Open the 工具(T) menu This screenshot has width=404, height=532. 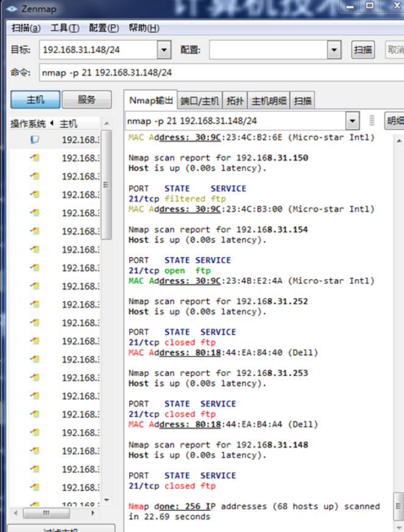click(65, 28)
